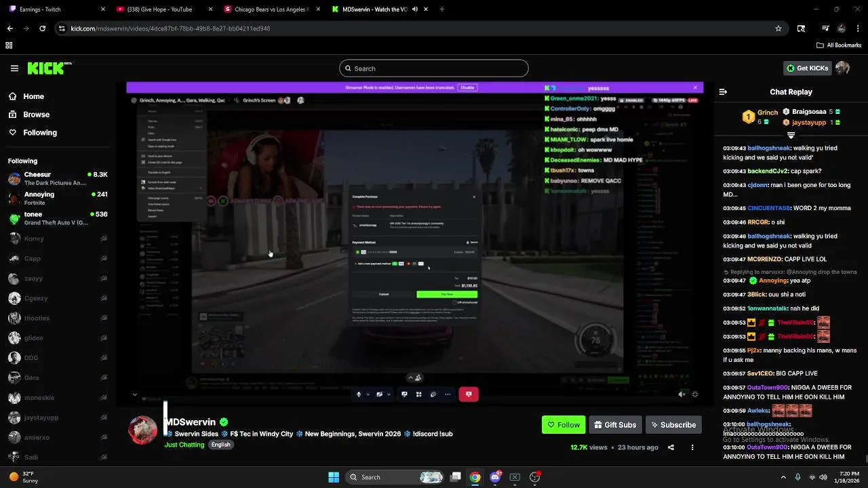
Task: Open Browse in Kick sidebar
Action: coord(36,115)
